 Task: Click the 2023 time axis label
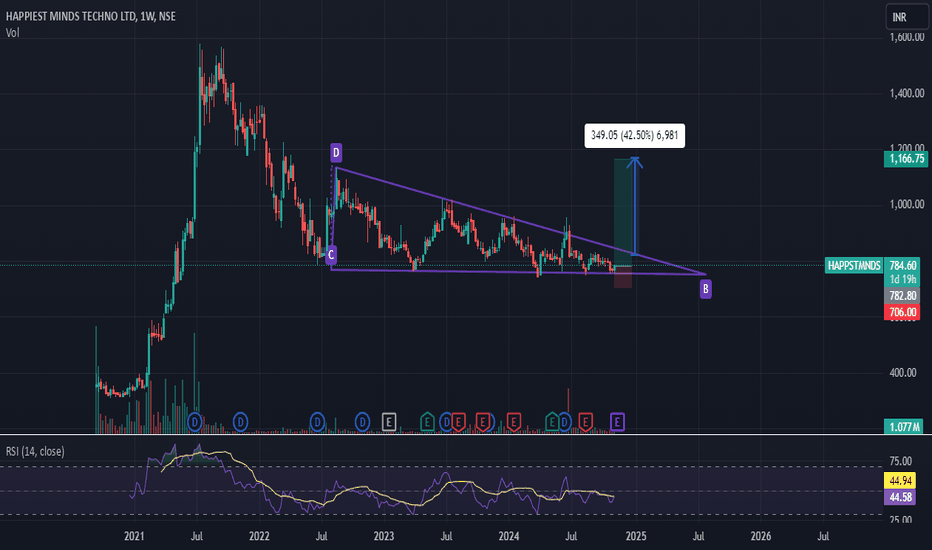click(x=384, y=536)
